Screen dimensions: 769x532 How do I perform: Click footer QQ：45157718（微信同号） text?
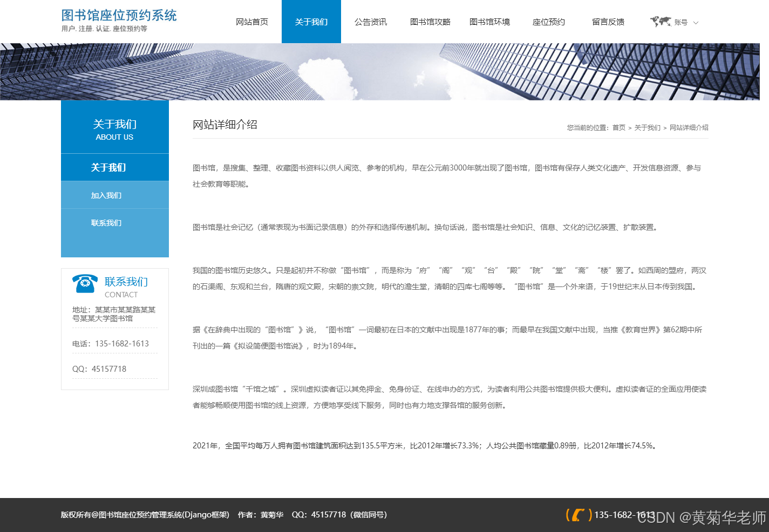[339, 515]
